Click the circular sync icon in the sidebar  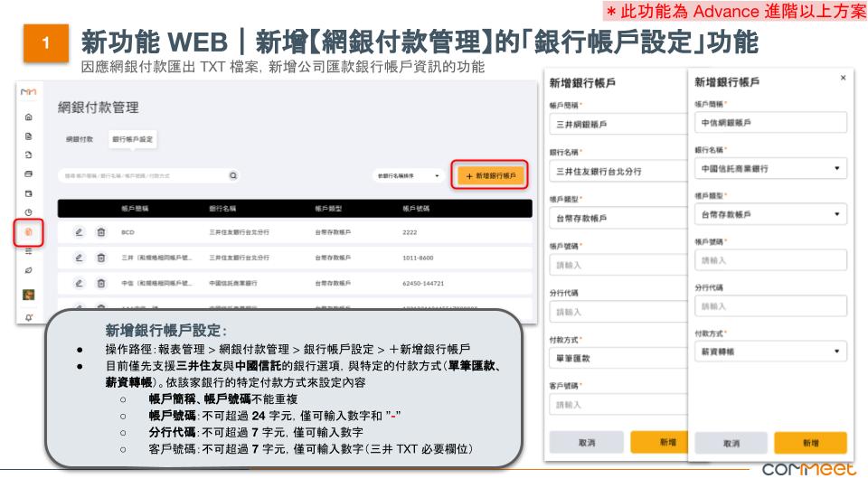(x=29, y=155)
